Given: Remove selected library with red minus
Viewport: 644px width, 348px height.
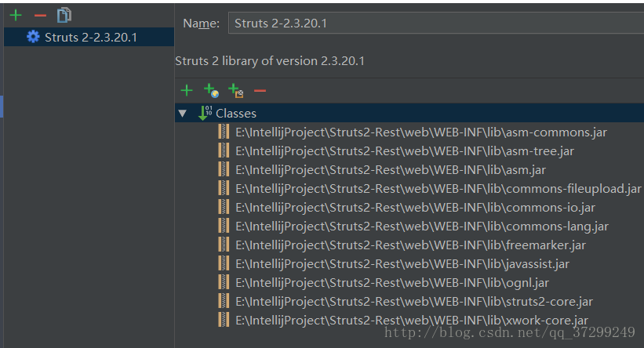Looking at the screenshot, I should pyautogui.click(x=40, y=16).
